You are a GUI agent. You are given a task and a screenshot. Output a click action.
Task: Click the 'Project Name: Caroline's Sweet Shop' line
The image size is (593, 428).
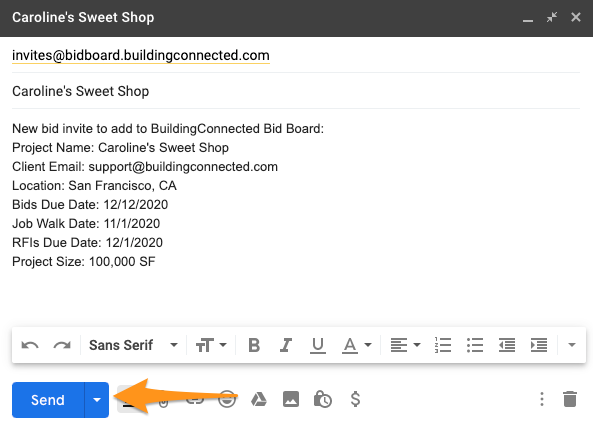coord(120,148)
